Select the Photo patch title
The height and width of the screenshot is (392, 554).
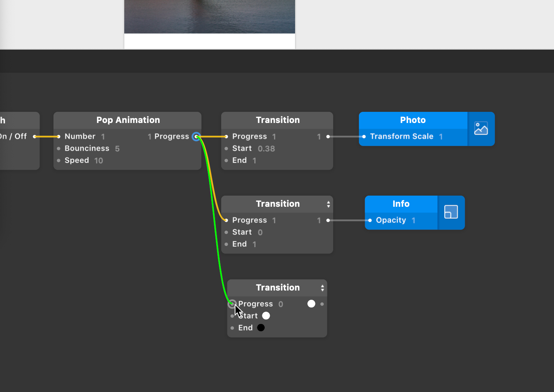tap(413, 120)
